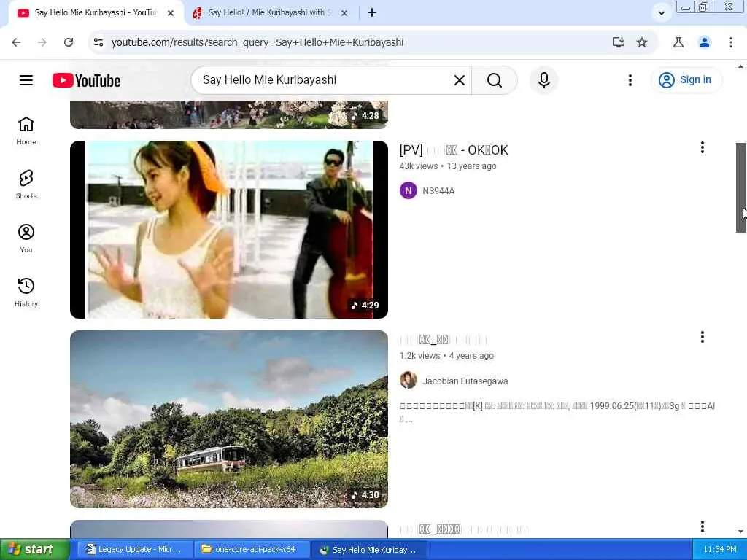The image size is (747, 560).
Task: Start voice search with microphone icon
Action: (x=543, y=80)
